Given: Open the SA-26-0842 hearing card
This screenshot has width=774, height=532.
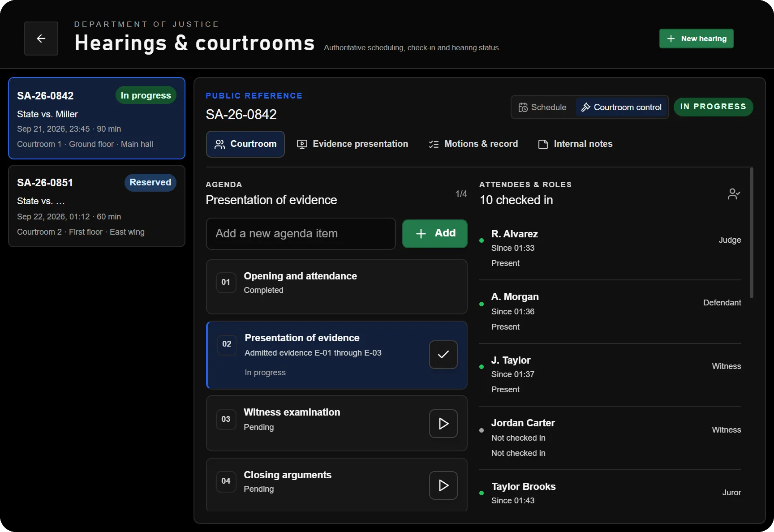Looking at the screenshot, I should (x=97, y=118).
